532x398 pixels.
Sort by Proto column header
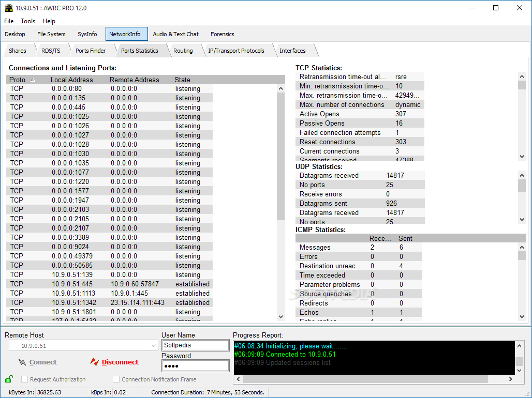tap(17, 80)
